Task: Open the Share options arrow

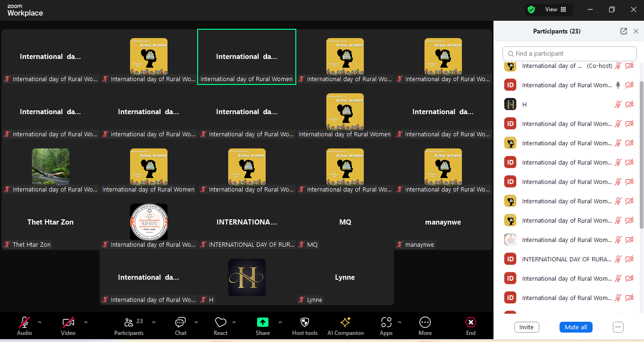Action: tap(280, 322)
